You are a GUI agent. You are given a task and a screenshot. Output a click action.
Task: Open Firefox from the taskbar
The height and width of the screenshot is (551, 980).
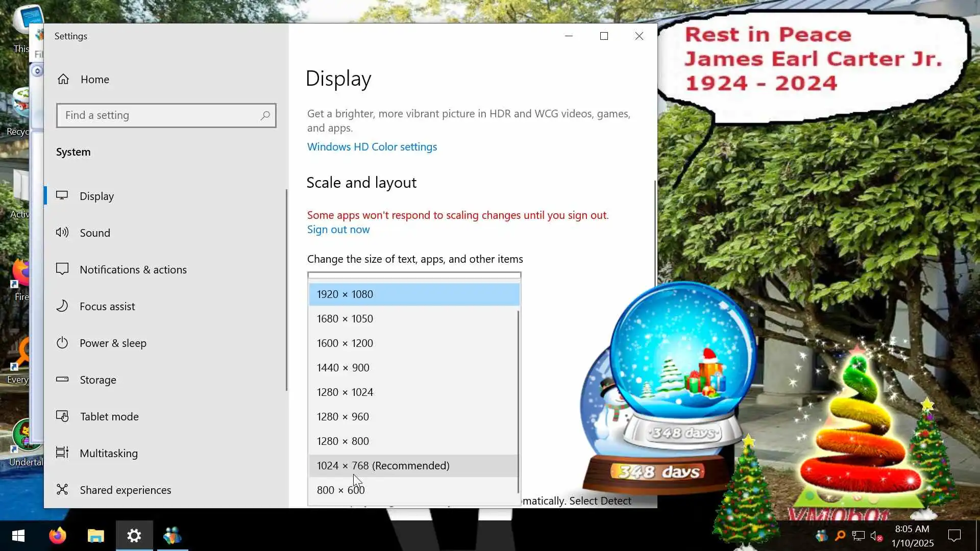[x=57, y=536]
